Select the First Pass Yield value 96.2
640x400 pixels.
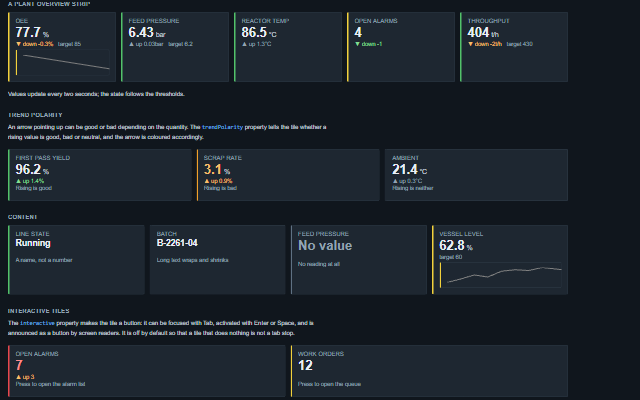pos(28,169)
